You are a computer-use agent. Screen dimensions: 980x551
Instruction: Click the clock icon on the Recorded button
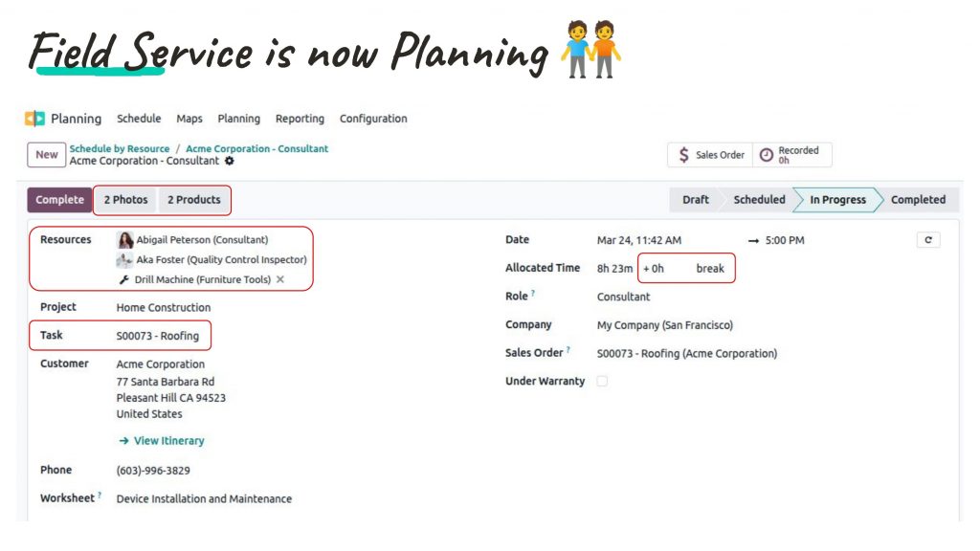[767, 155]
